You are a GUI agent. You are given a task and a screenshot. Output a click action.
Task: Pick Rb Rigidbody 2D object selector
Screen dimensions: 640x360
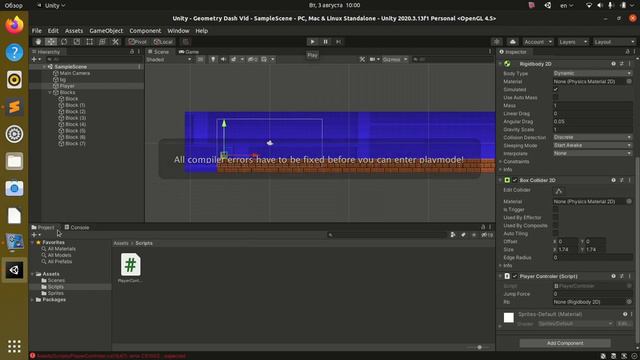(629, 302)
